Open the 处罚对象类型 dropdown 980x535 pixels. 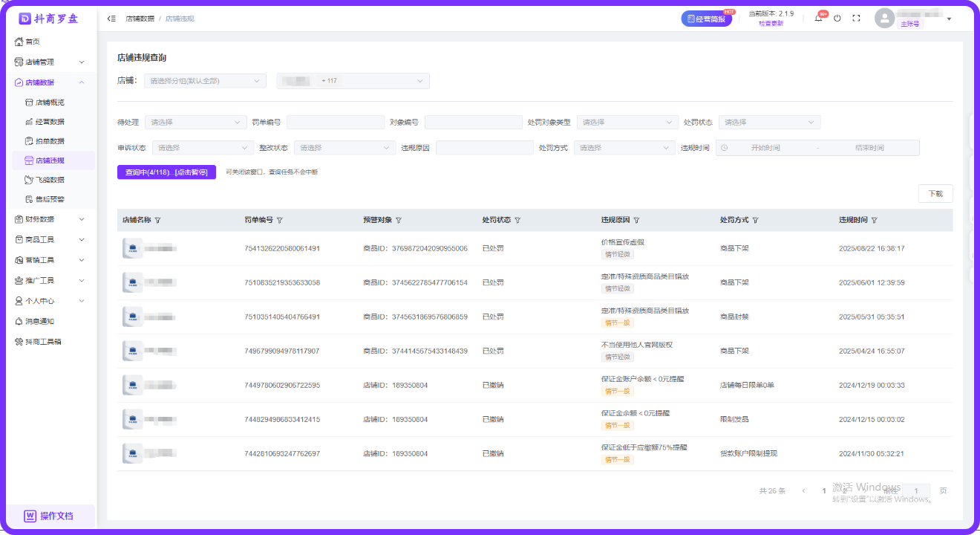coord(627,122)
